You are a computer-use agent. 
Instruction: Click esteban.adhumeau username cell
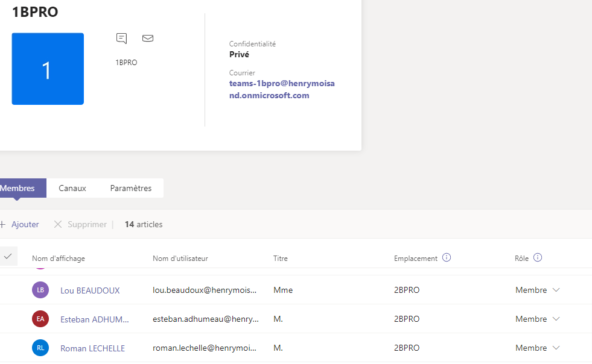(x=206, y=319)
